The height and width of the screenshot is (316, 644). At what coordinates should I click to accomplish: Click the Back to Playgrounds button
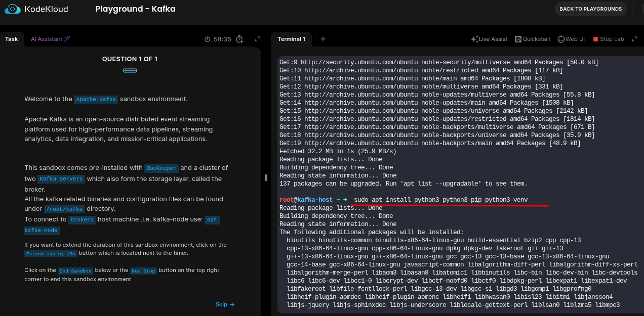[590, 9]
